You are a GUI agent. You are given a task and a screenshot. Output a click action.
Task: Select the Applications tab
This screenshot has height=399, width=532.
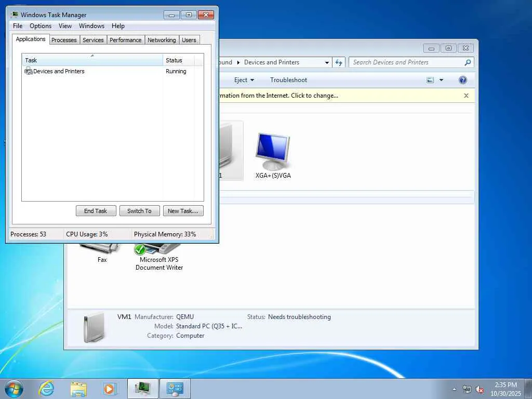(x=31, y=39)
